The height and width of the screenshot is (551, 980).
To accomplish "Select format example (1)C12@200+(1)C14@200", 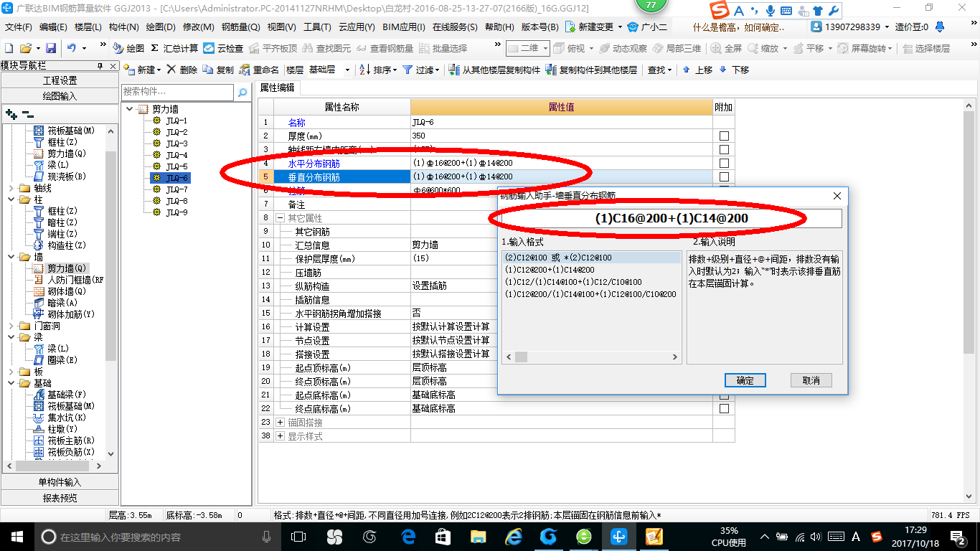I will pos(550,270).
